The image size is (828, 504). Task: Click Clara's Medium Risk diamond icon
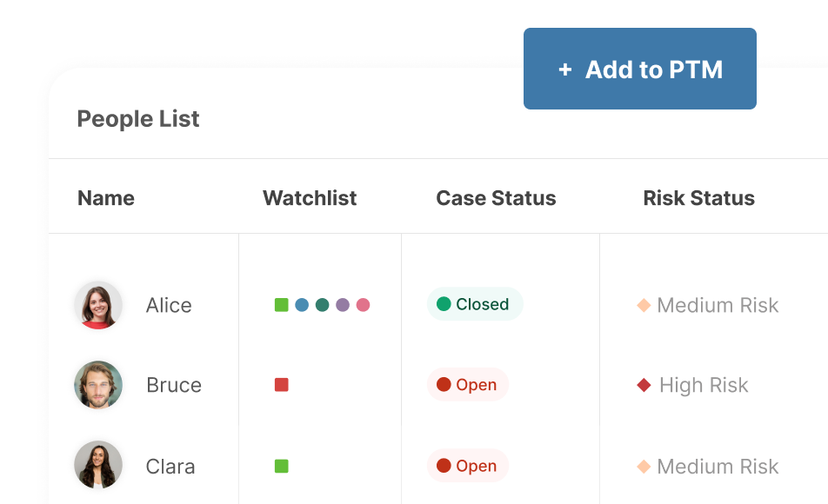(x=644, y=467)
